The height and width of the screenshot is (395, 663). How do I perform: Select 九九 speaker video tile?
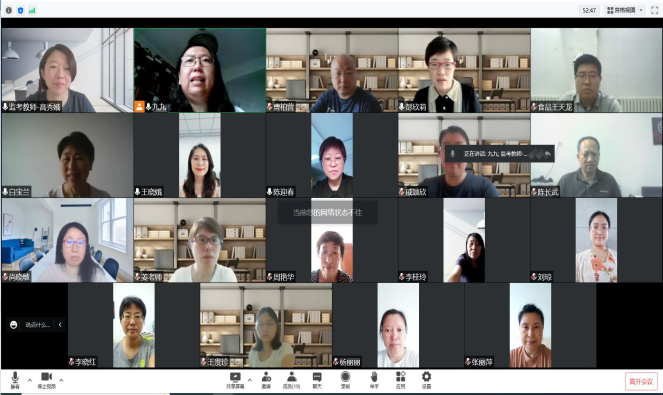[200, 70]
